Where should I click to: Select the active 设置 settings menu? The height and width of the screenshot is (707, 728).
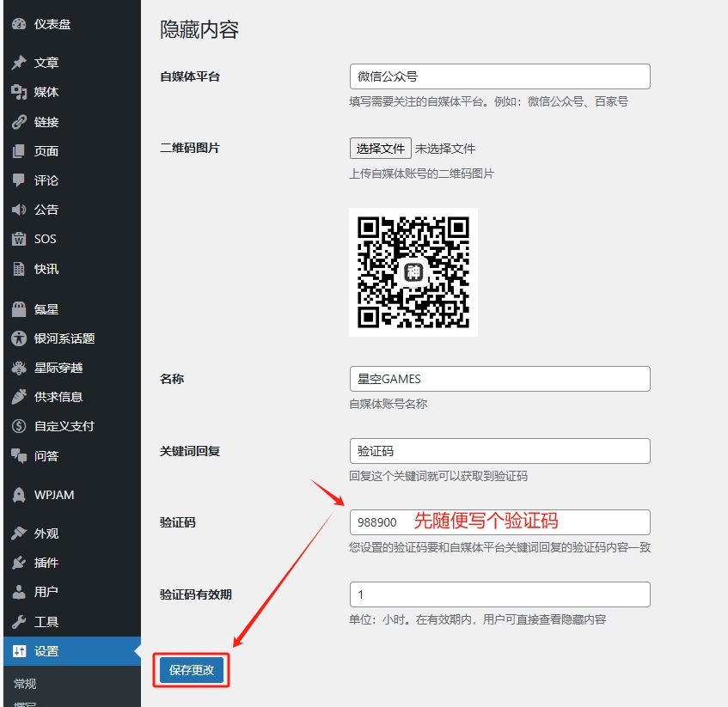point(72,651)
